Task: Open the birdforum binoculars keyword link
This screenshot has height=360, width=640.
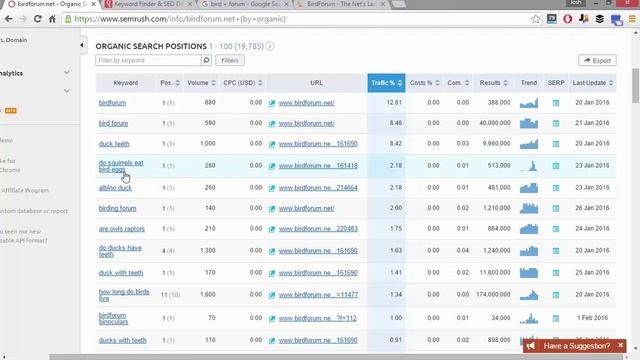Action: [x=113, y=318]
